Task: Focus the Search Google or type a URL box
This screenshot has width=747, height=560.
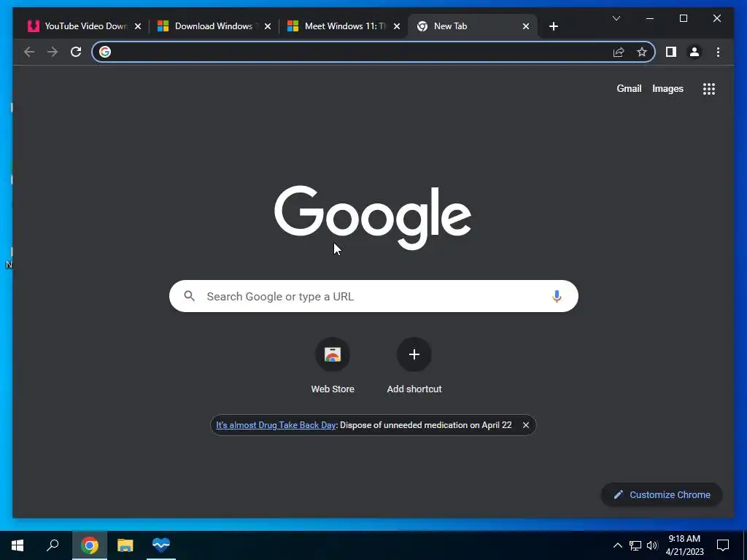Action: click(373, 296)
